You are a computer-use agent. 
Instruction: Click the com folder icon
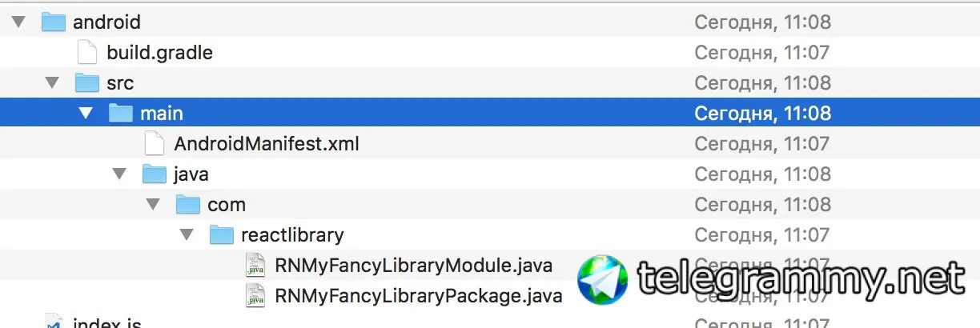click(187, 205)
